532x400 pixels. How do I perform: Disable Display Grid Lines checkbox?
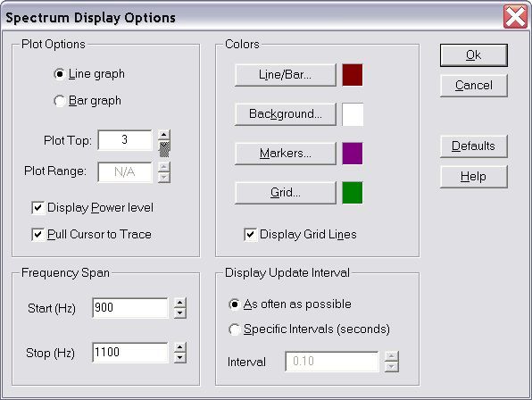(x=250, y=235)
